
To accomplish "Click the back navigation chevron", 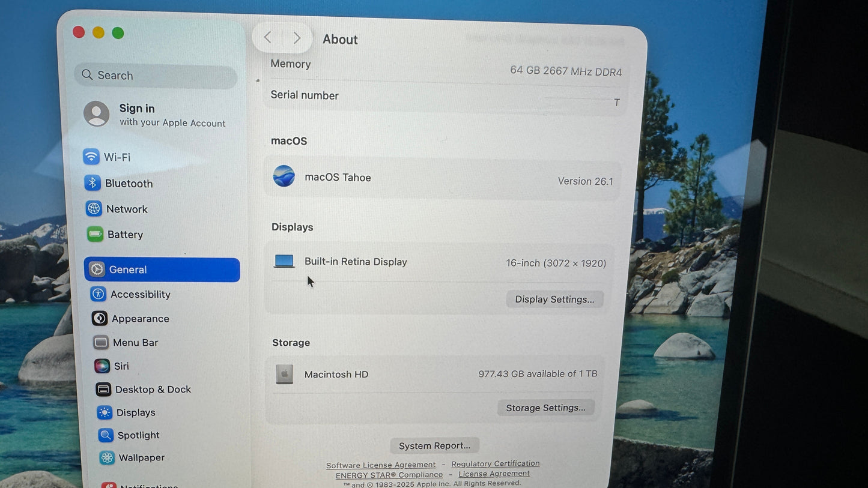I will [267, 37].
